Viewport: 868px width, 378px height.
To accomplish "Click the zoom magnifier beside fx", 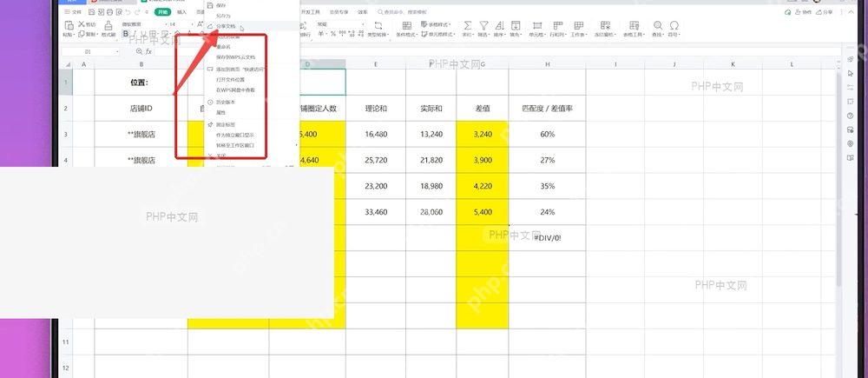I will tap(139, 51).
